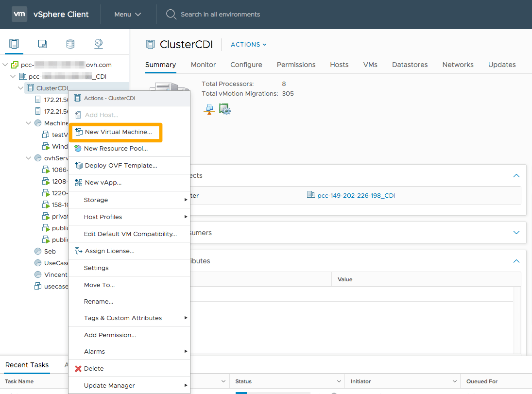Follow the pcc-149-202-226-198_CDI link
Screen dimensions: 532x394
point(356,195)
